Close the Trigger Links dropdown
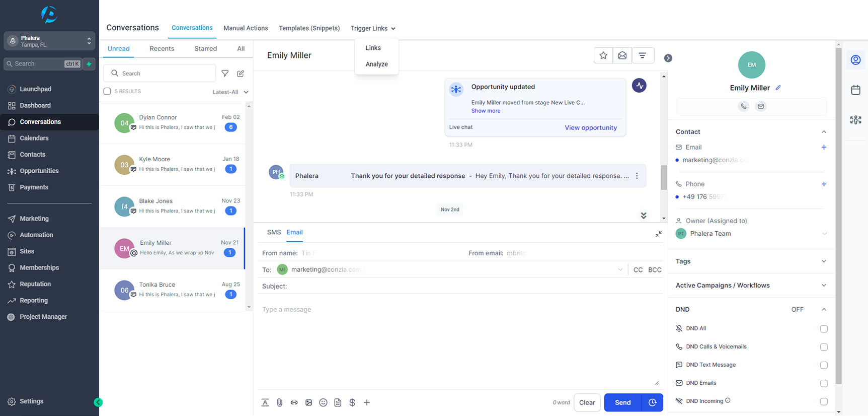The width and height of the screenshot is (868, 416). pyautogui.click(x=373, y=28)
